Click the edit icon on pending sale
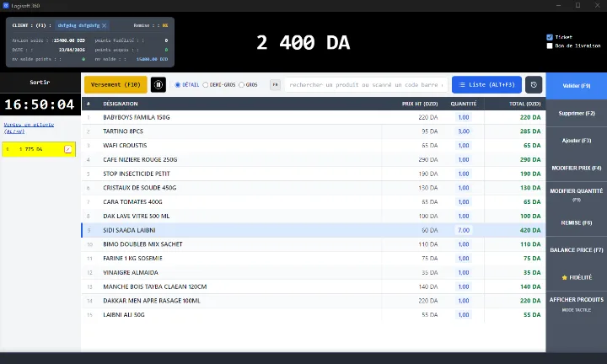This screenshot has height=364, width=607. pyautogui.click(x=67, y=149)
